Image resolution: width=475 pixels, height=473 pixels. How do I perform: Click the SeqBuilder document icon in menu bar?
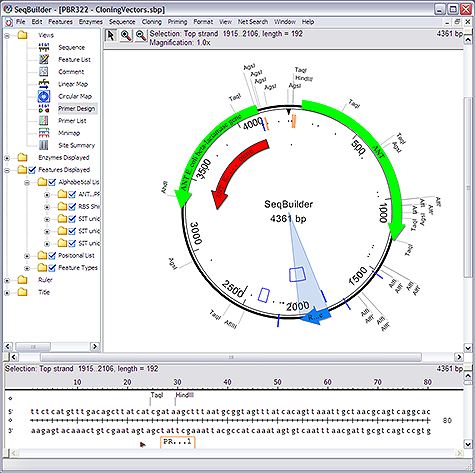point(9,22)
